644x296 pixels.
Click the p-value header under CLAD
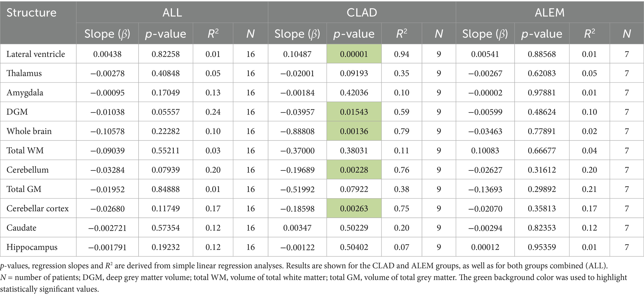pyautogui.click(x=354, y=34)
